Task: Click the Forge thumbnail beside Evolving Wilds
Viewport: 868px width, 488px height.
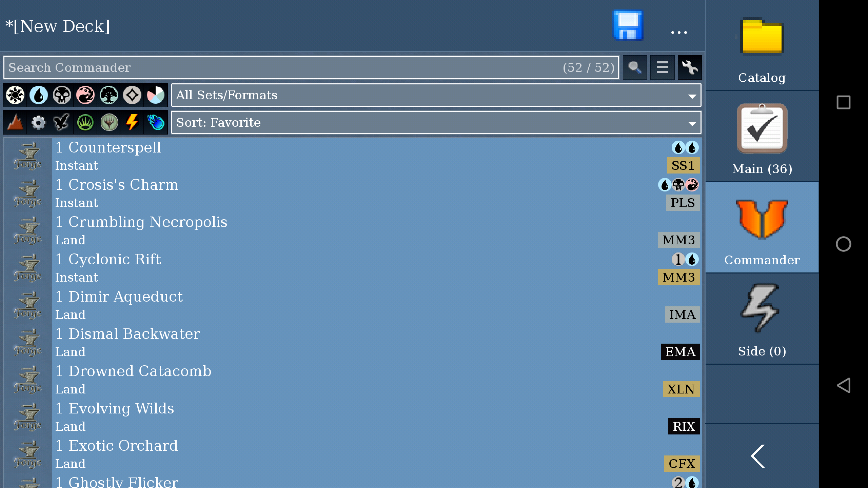Action: click(x=28, y=417)
